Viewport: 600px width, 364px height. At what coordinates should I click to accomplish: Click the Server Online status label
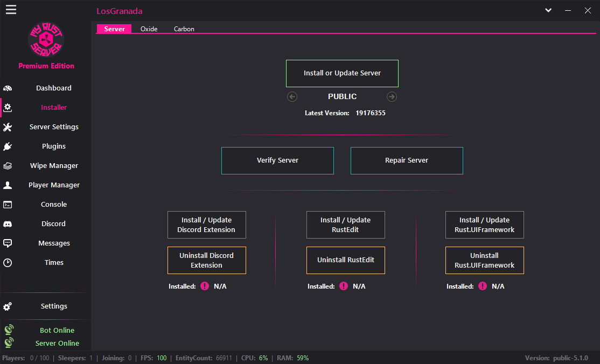pos(57,344)
